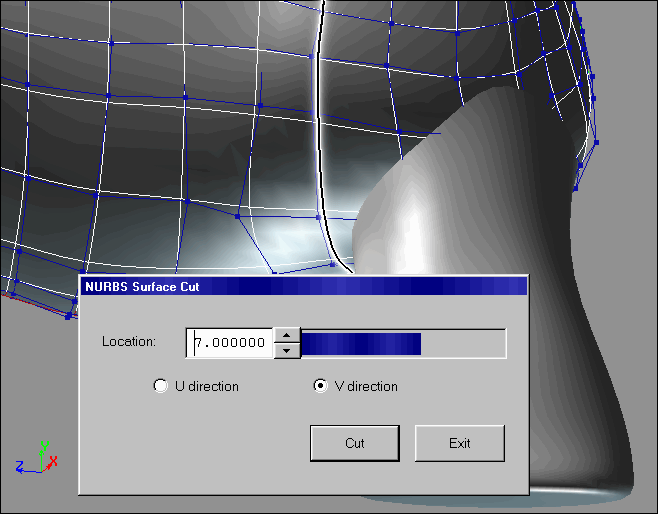Select the U direction radio button
The height and width of the screenshot is (514, 658).
[160, 386]
